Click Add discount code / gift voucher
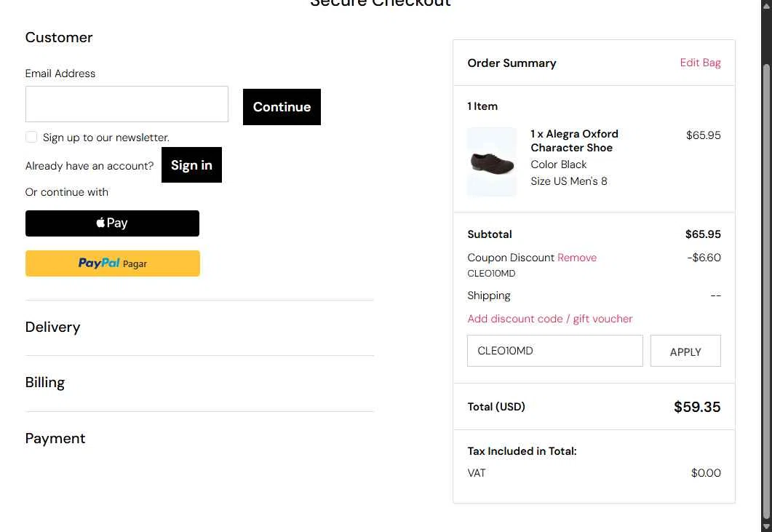Screen dimensions: 772x532 tap(550, 319)
